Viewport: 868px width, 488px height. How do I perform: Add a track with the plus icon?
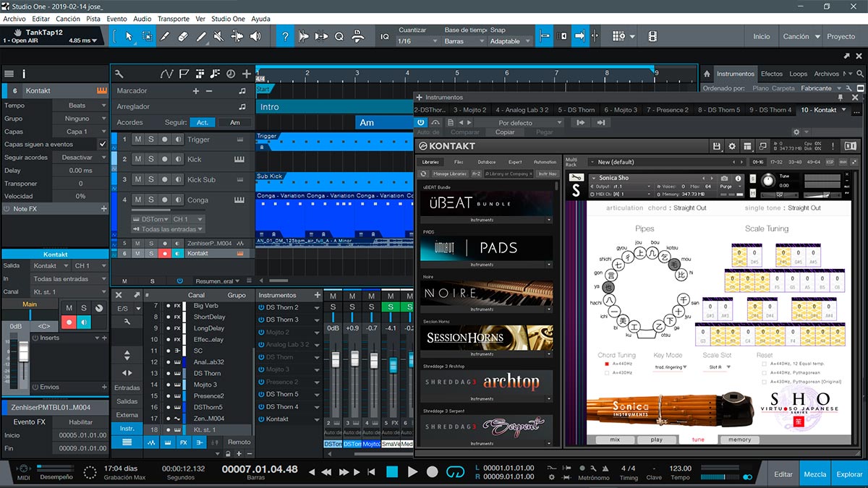[247, 74]
